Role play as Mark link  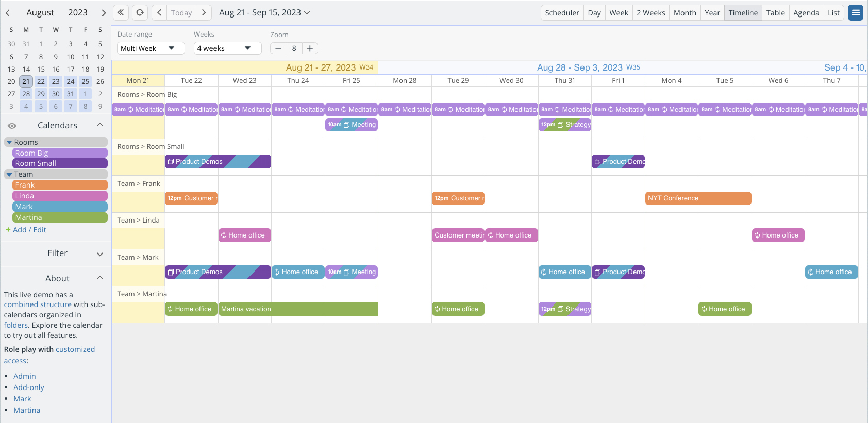click(22, 399)
